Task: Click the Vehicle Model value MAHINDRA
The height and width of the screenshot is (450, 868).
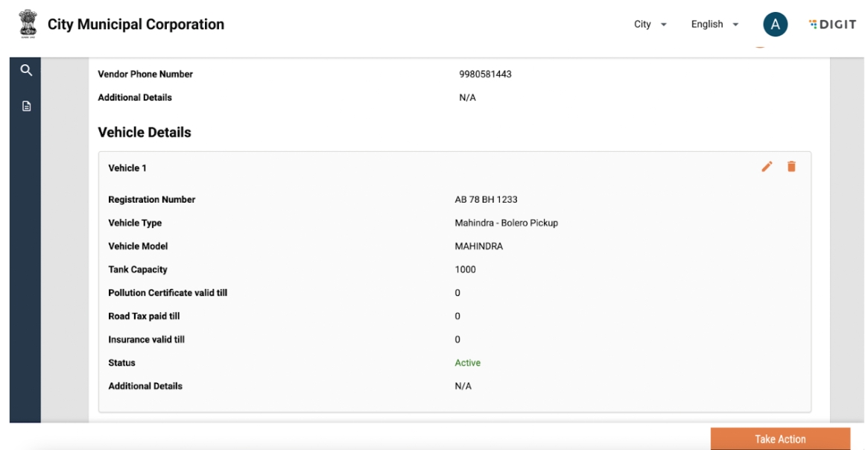Action: (478, 247)
